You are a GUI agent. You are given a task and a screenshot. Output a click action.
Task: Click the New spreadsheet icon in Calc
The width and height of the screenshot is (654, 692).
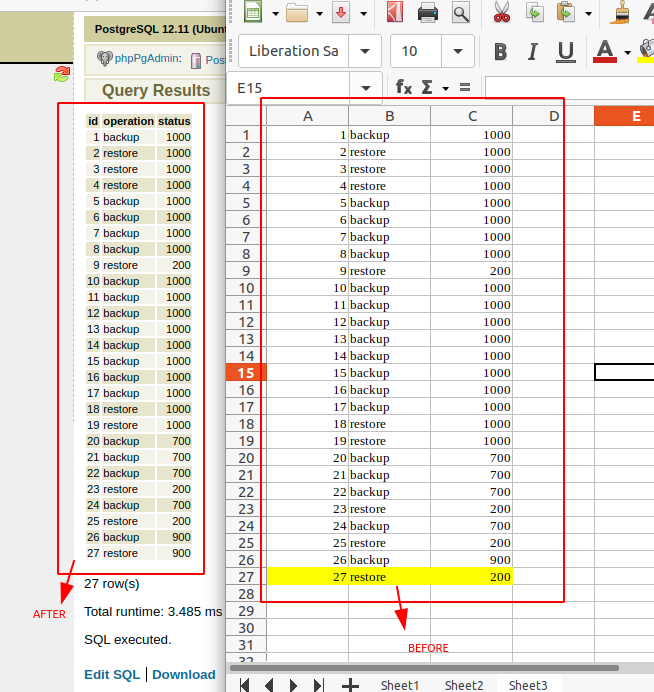coord(253,11)
